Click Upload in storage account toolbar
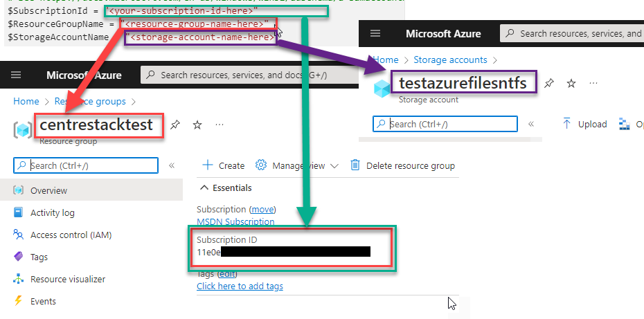644x319 pixels. point(585,124)
